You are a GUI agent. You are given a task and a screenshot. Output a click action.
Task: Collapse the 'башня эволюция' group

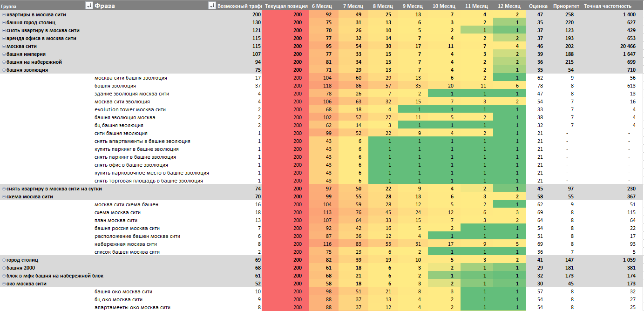pos(4,70)
